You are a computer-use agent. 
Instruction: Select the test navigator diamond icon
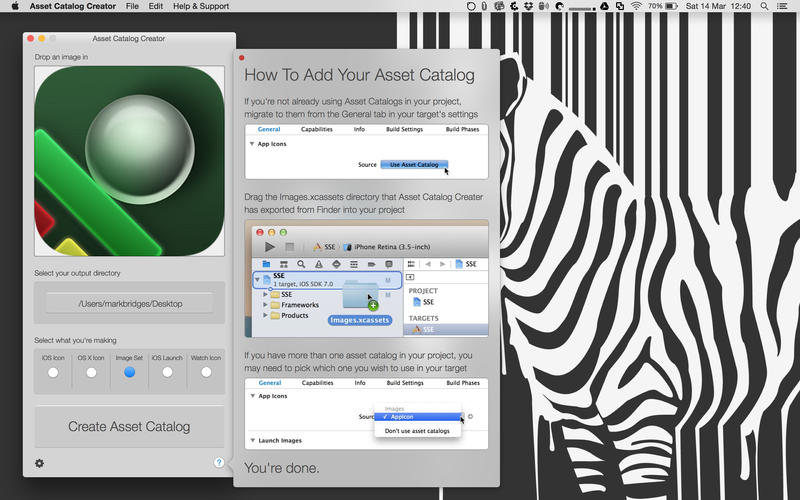pyautogui.click(x=336, y=264)
